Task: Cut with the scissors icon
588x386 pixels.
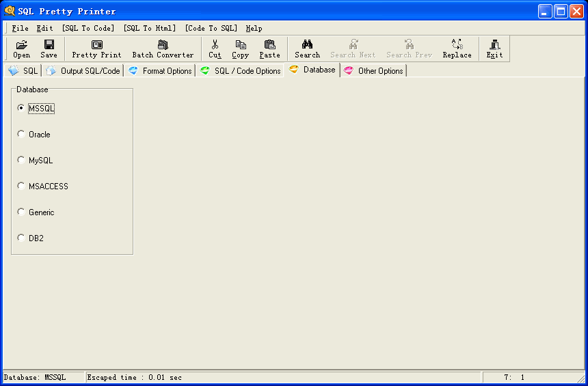Action: tap(215, 49)
